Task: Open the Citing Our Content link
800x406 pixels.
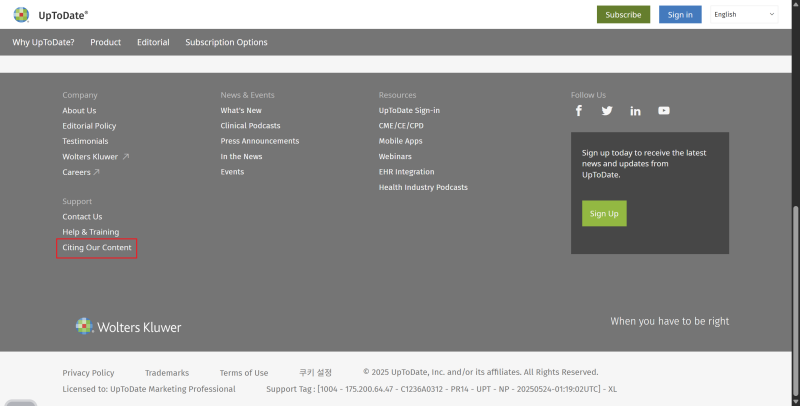Action: [x=97, y=248]
